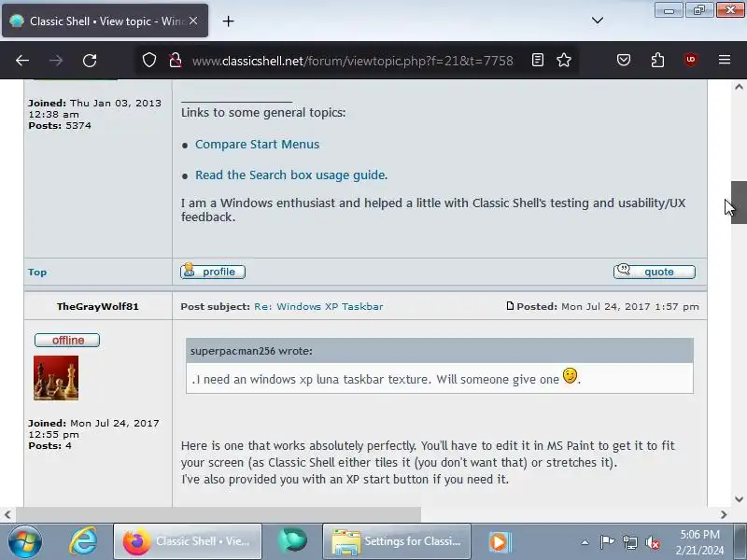Image resolution: width=747 pixels, height=560 pixels.
Task: Click the offline status badge for TheGrayWolf81
Action: point(67,340)
